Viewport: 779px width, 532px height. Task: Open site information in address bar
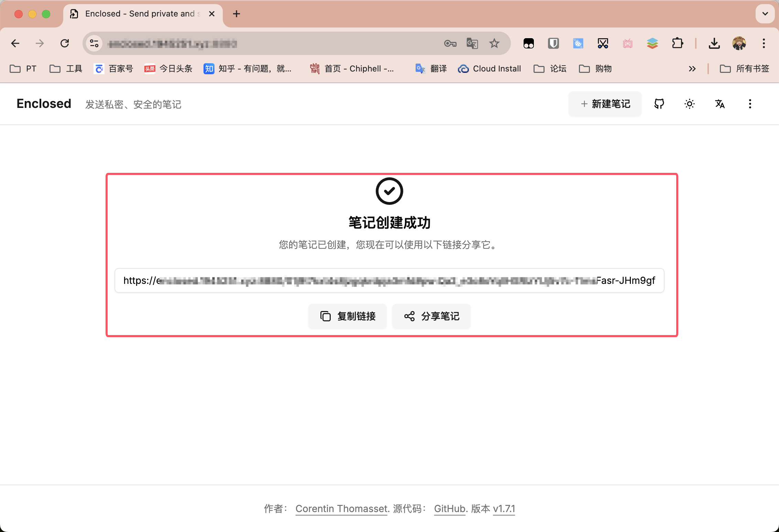[94, 43]
